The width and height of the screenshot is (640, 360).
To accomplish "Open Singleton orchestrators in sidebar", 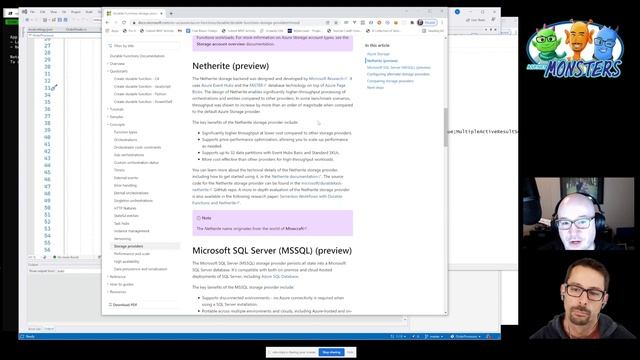I will 133,201.
